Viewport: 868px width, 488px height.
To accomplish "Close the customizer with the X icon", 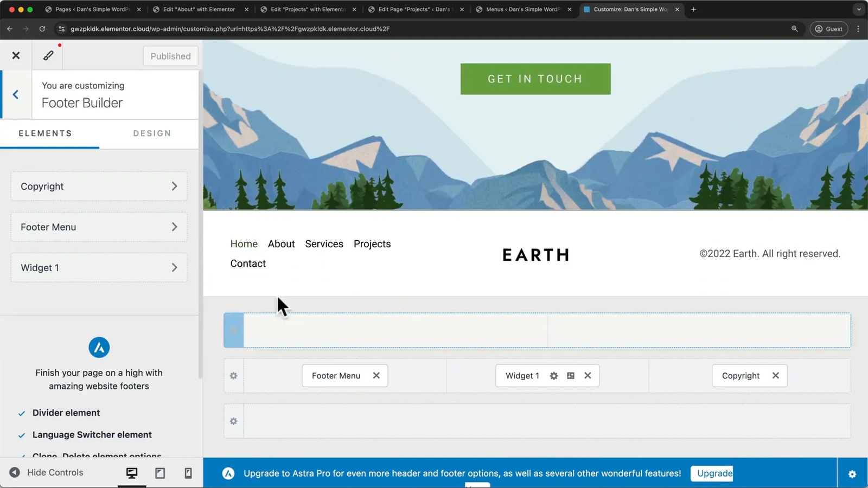I will tap(16, 55).
